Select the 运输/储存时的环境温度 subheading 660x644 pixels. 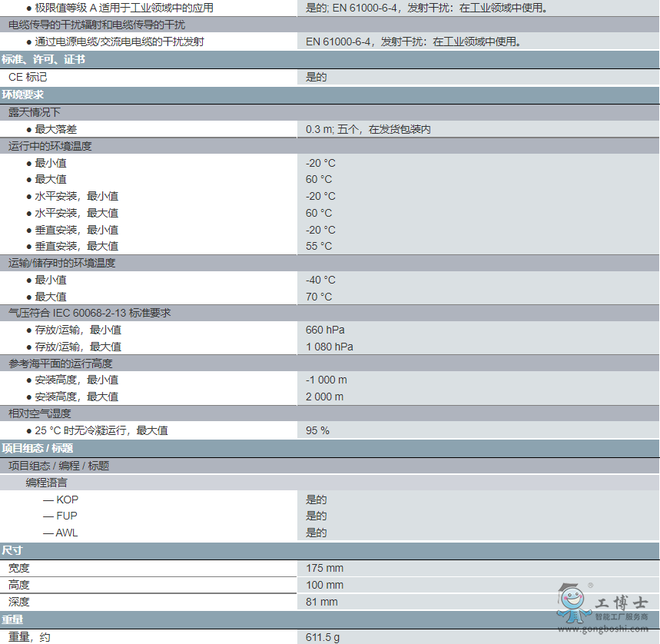click(62, 263)
